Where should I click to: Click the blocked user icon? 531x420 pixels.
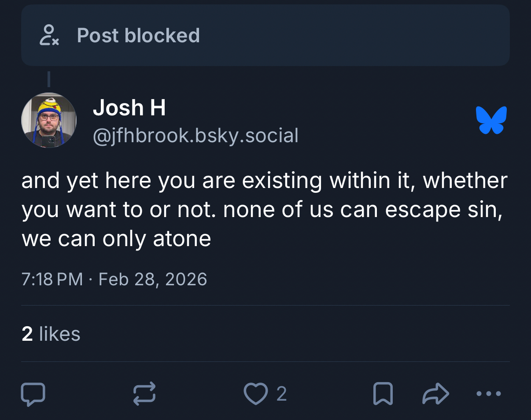(48, 35)
